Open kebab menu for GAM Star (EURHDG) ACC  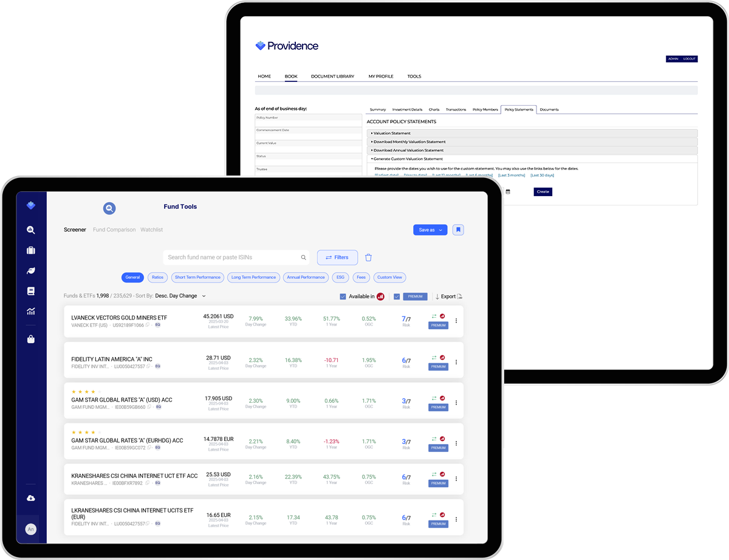(x=456, y=443)
